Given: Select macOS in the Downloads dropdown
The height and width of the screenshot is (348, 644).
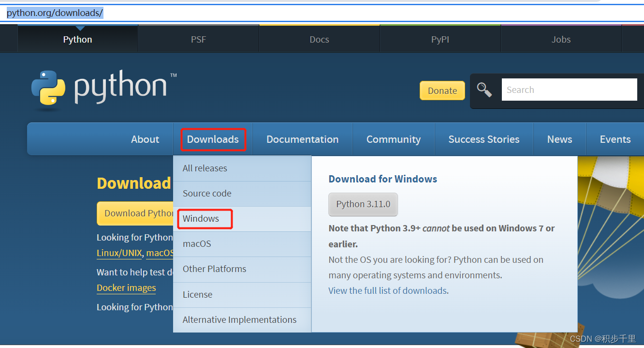Looking at the screenshot, I should 242,244.
